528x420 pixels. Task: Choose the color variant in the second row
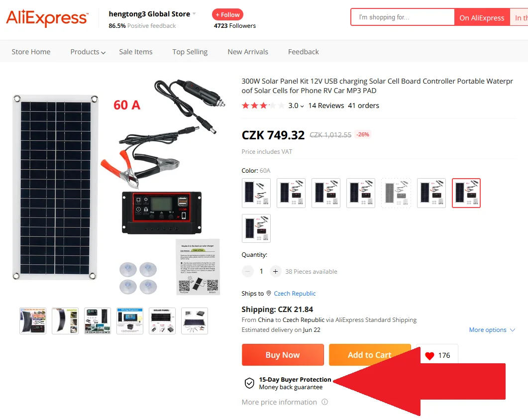click(256, 228)
